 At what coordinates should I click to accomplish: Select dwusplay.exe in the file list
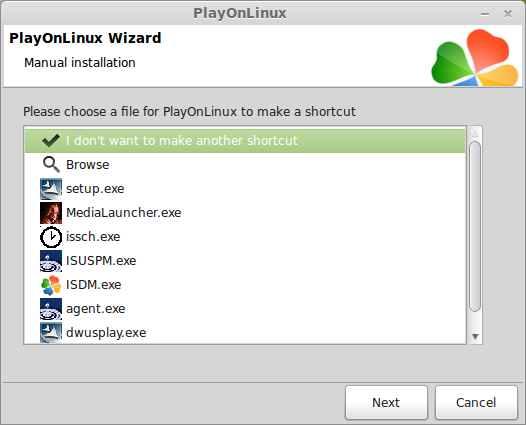(x=245, y=332)
